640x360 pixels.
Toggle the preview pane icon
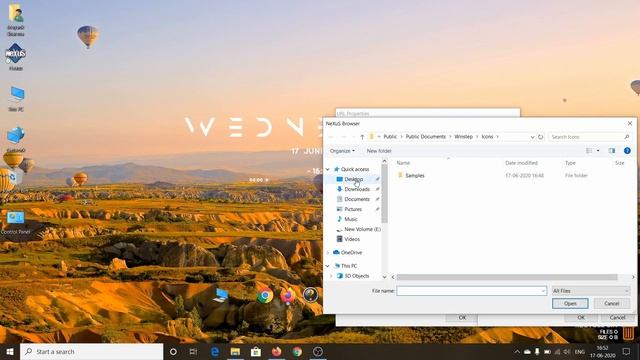click(x=611, y=151)
